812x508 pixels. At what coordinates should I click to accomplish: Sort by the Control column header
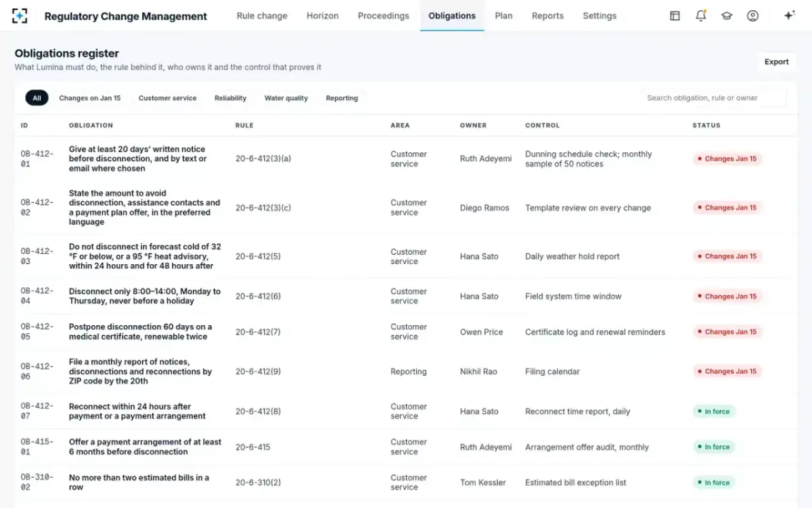543,125
